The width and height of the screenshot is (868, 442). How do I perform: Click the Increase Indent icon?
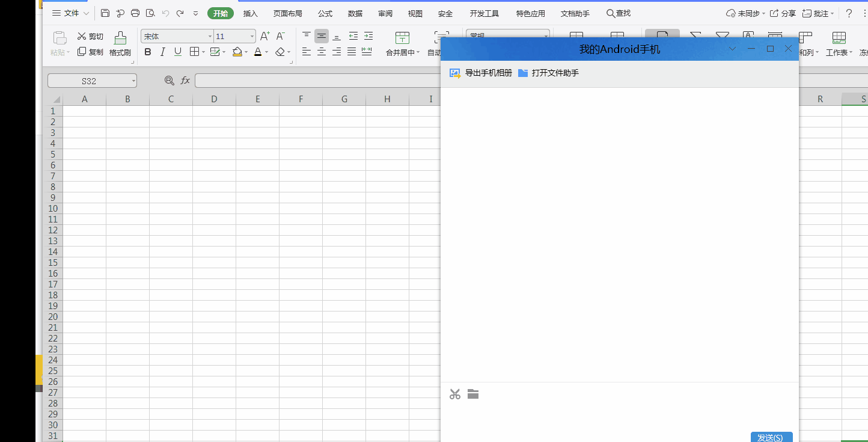[x=368, y=37]
